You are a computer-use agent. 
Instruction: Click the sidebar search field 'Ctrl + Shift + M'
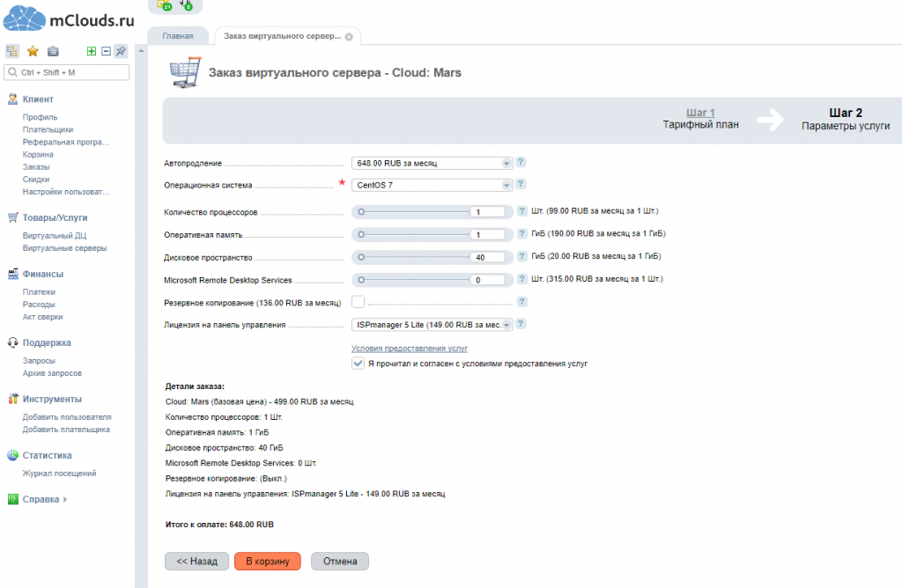pos(67,72)
